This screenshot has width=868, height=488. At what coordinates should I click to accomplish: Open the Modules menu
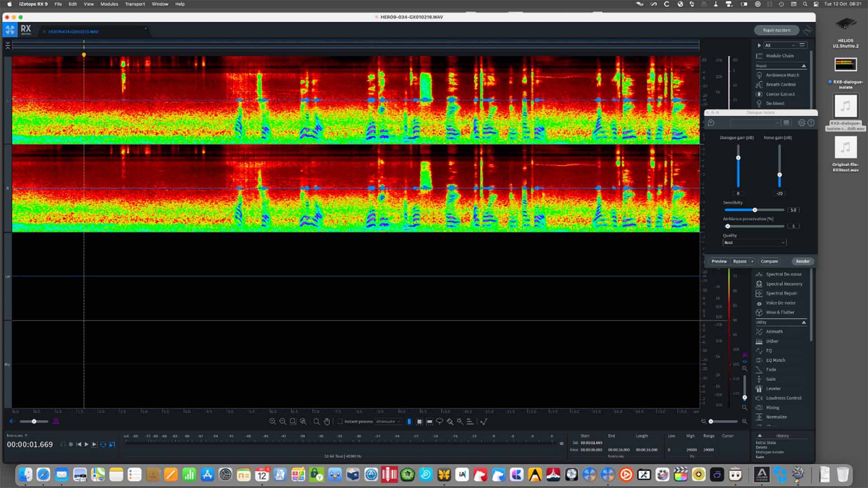(108, 4)
